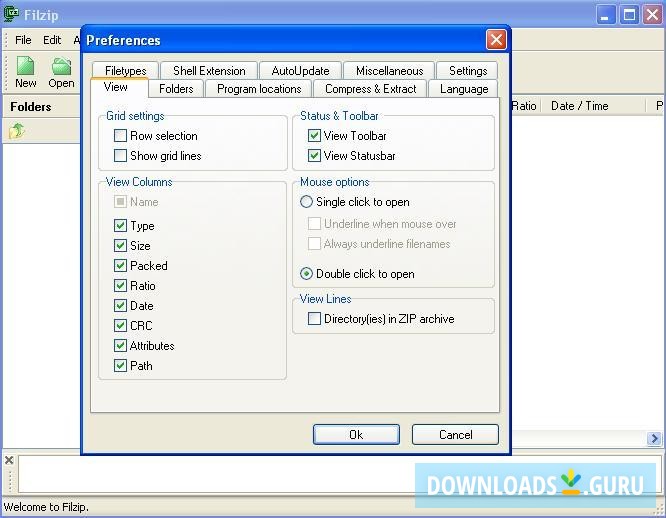Viewport: 666px width, 518px height.
Task: Enable Directory(ies) in ZIP archive checkbox
Action: 314,318
